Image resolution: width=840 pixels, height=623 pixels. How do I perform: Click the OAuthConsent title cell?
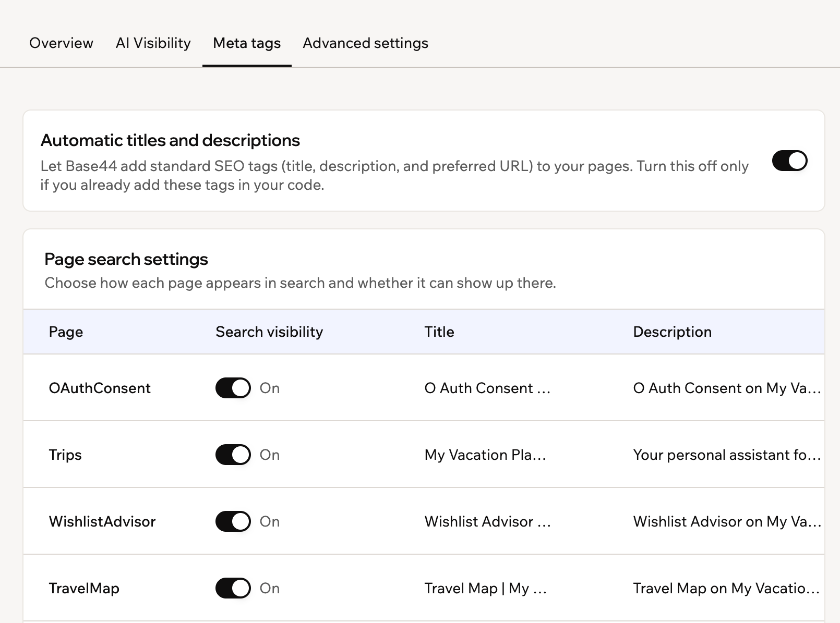tap(488, 388)
